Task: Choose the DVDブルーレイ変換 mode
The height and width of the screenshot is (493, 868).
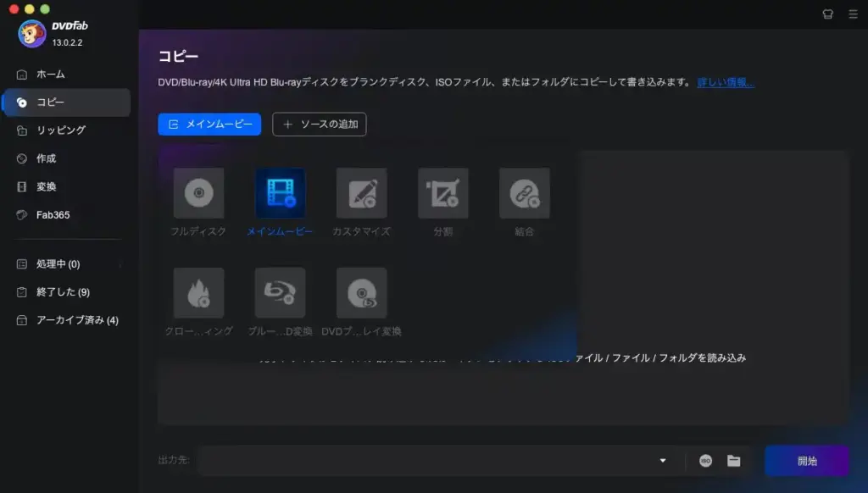Action: click(x=361, y=291)
